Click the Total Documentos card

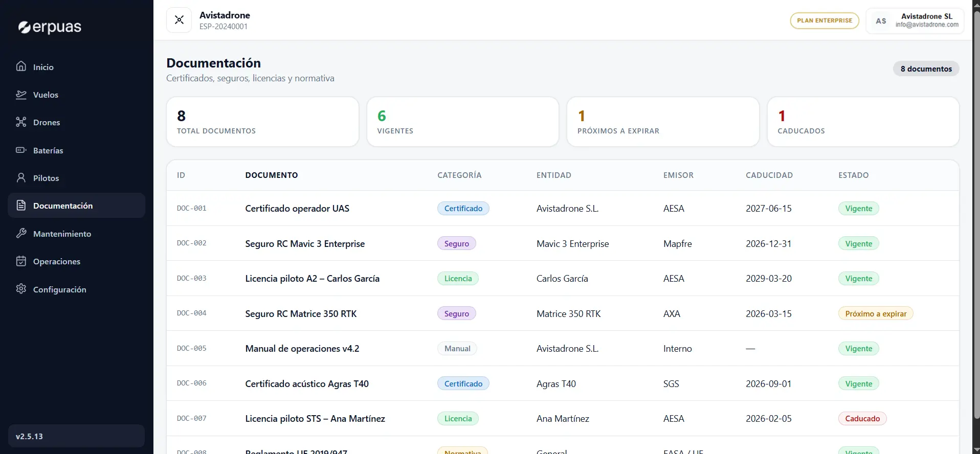tap(262, 122)
